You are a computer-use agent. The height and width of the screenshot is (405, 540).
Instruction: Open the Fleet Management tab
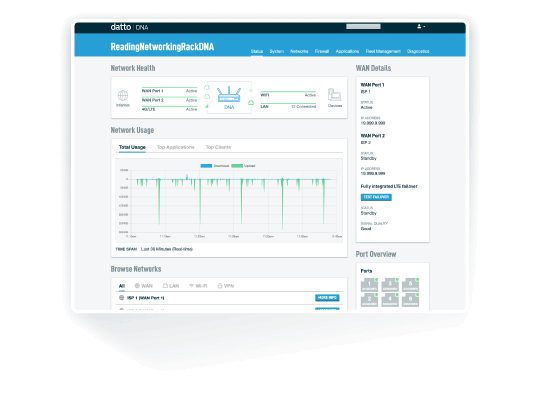click(x=383, y=51)
